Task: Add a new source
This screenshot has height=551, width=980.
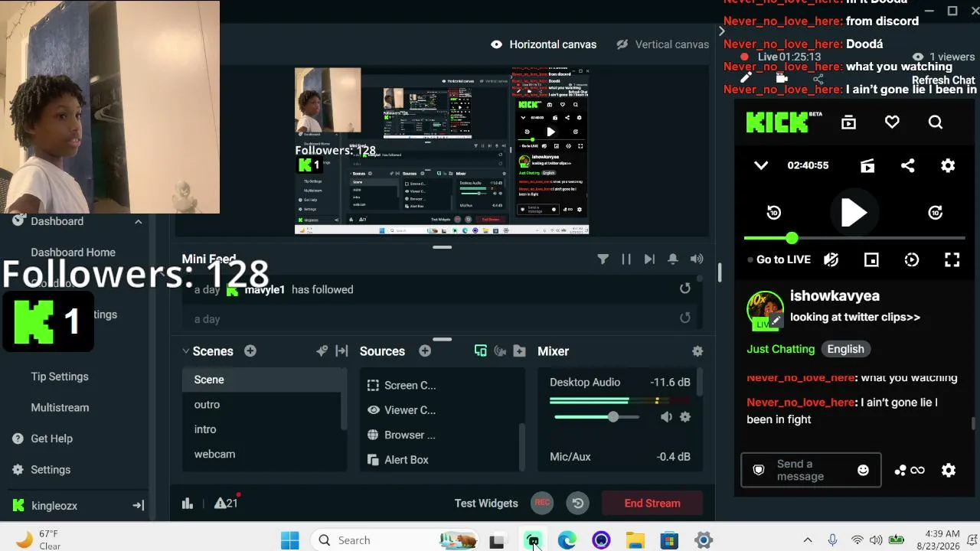Action: 425,351
